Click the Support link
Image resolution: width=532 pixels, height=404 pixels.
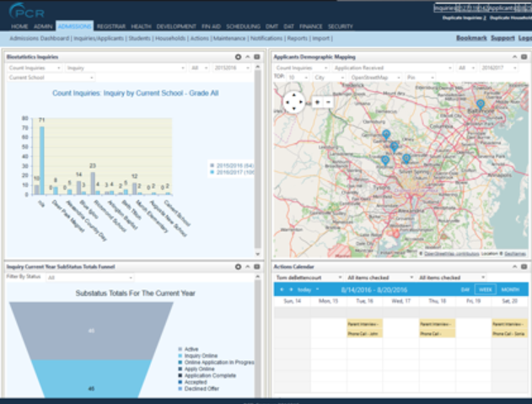502,38
